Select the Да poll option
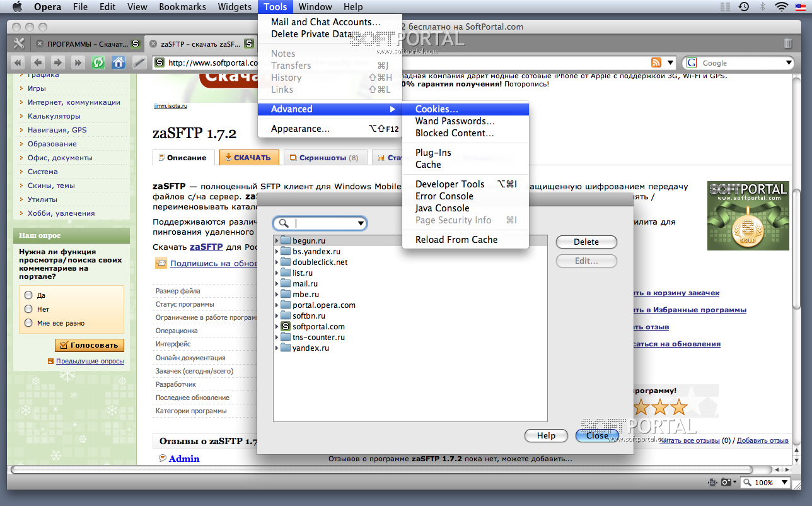 28,295
